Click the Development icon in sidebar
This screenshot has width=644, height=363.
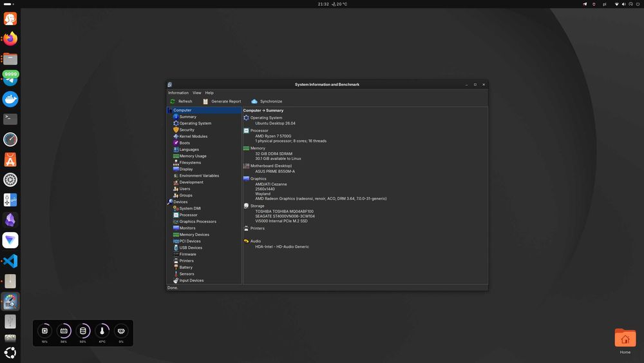[x=176, y=182]
